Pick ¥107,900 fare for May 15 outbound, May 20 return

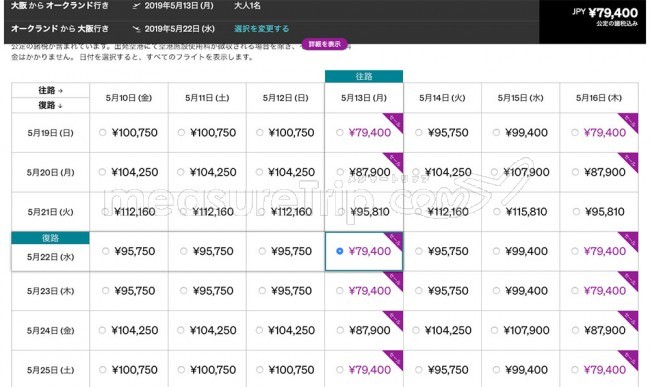point(520,172)
